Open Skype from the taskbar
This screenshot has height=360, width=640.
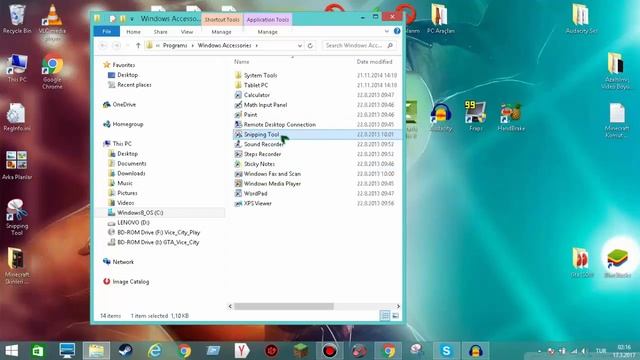446,351
